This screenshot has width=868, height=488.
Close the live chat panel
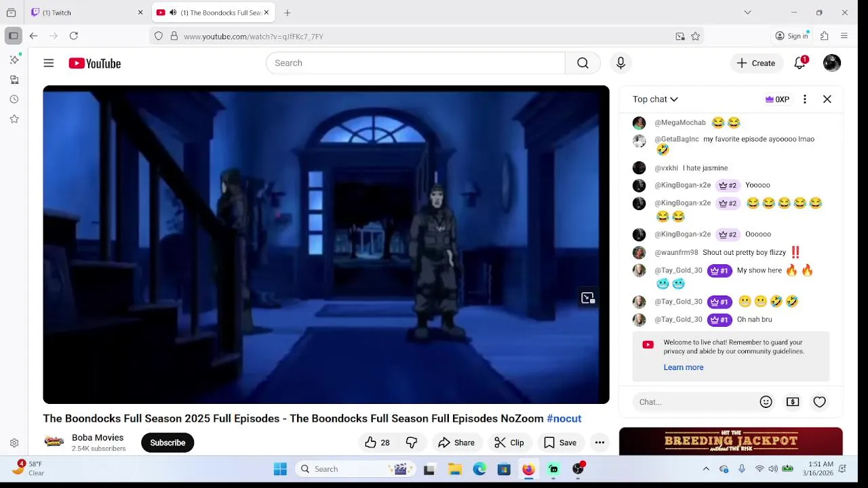pos(827,99)
